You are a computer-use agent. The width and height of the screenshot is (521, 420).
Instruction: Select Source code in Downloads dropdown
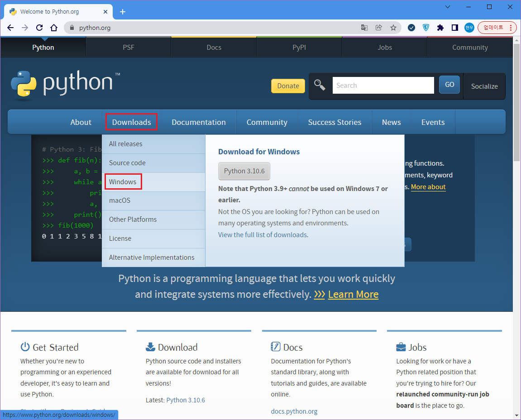pos(153,163)
